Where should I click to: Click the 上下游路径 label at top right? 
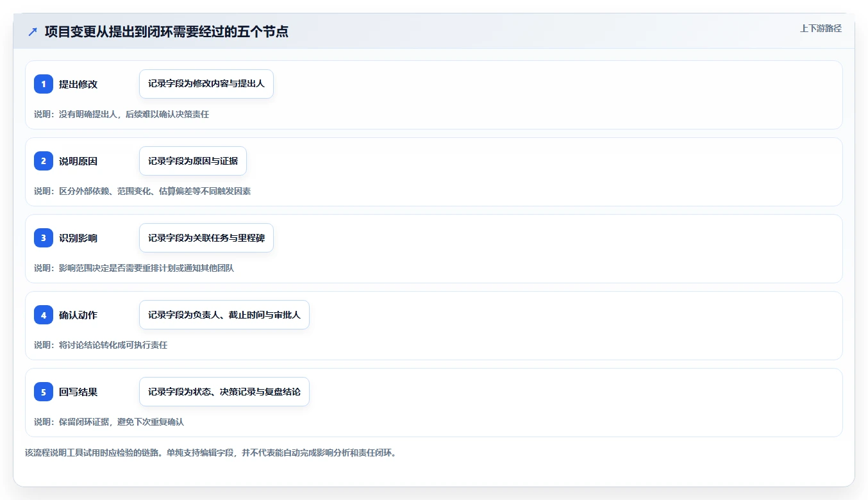[821, 28]
